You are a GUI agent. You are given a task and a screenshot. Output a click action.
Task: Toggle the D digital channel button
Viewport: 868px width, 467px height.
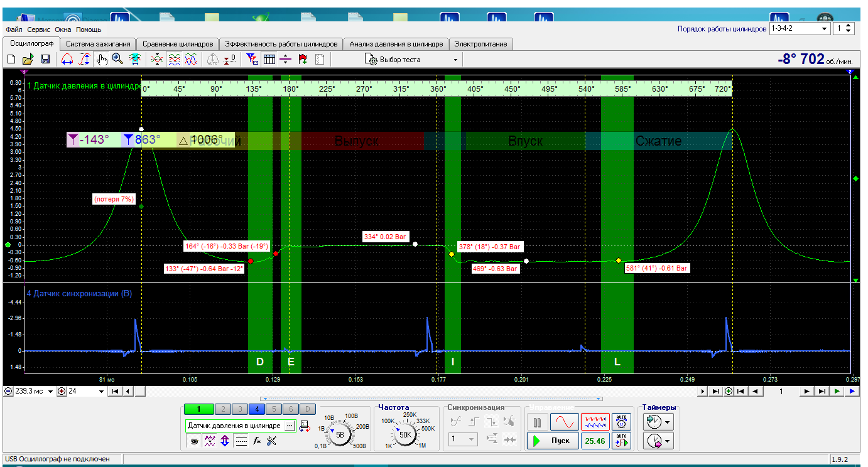(307, 409)
